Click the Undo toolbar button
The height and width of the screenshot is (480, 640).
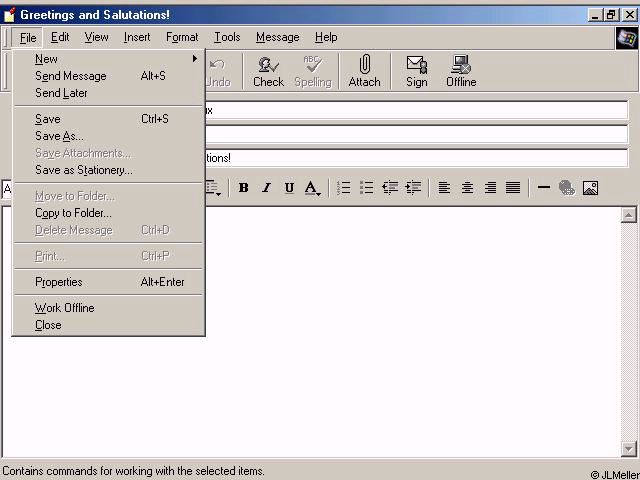(x=218, y=73)
